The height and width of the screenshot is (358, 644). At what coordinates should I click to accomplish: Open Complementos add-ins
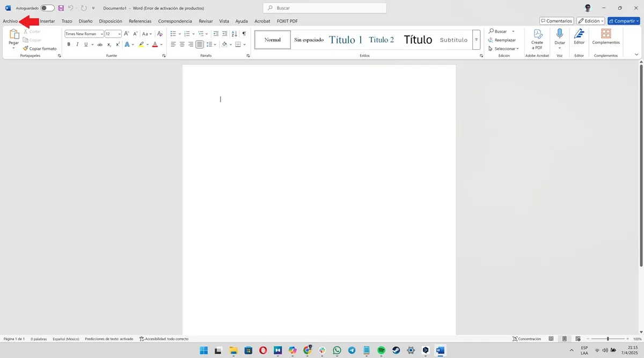click(606, 36)
